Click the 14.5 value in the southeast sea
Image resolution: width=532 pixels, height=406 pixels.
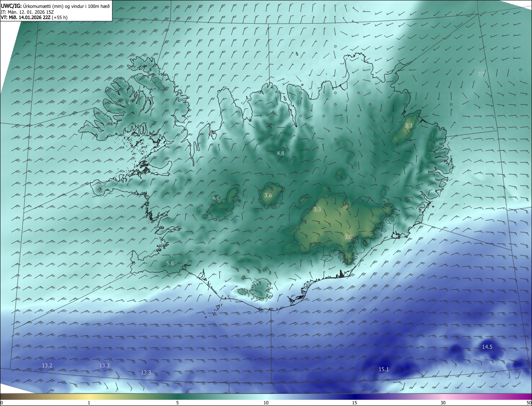(x=487, y=347)
